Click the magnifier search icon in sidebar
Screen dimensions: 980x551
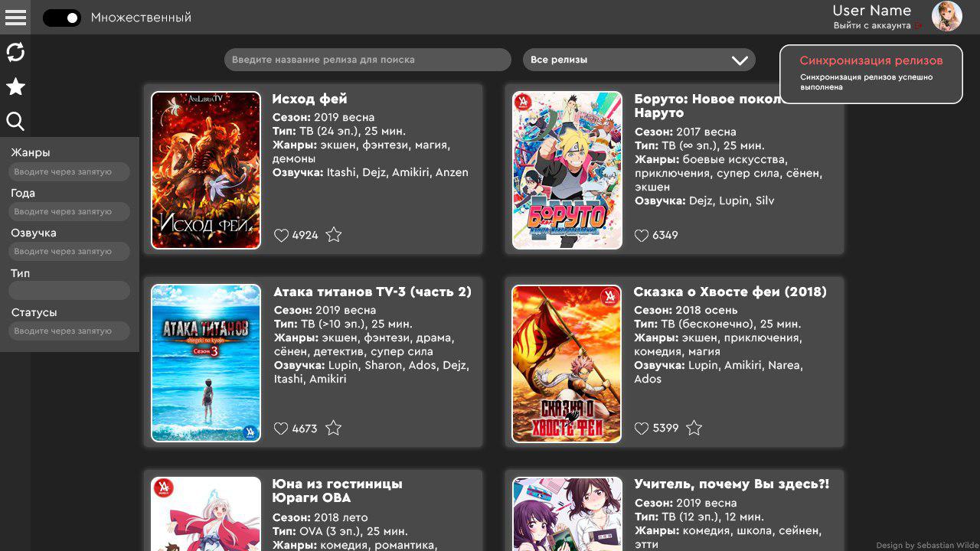tap(15, 121)
